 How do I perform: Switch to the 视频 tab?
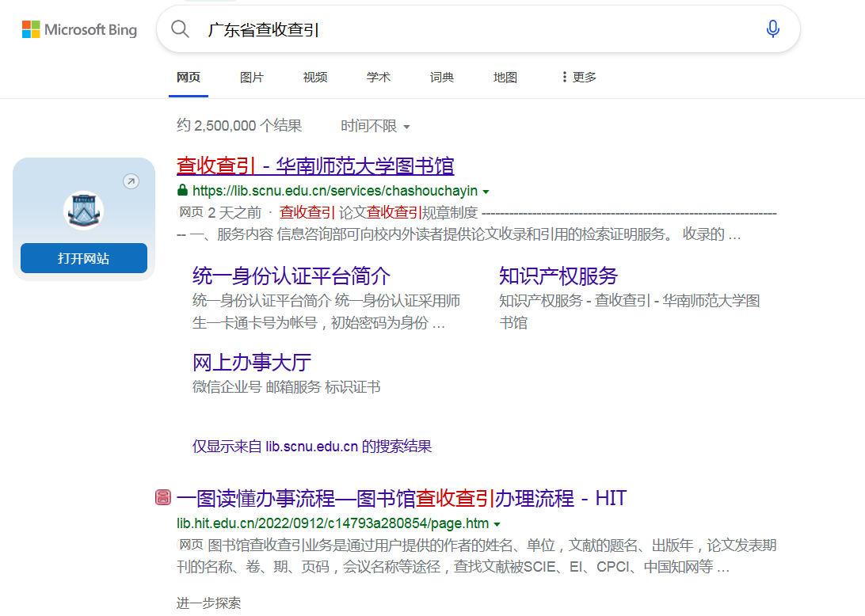click(315, 78)
